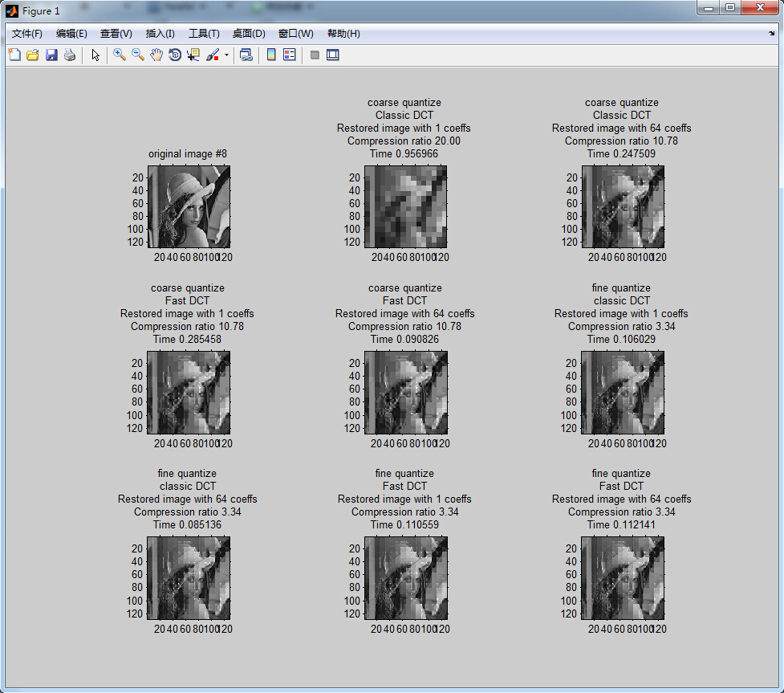This screenshot has height=693, width=784.
Task: Click 'Time 0.090826' title line
Action: [x=404, y=339]
